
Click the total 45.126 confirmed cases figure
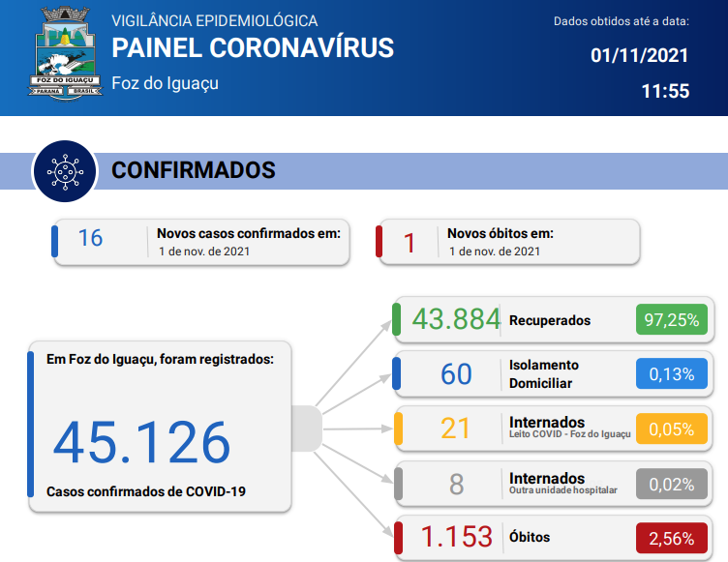tap(141, 442)
